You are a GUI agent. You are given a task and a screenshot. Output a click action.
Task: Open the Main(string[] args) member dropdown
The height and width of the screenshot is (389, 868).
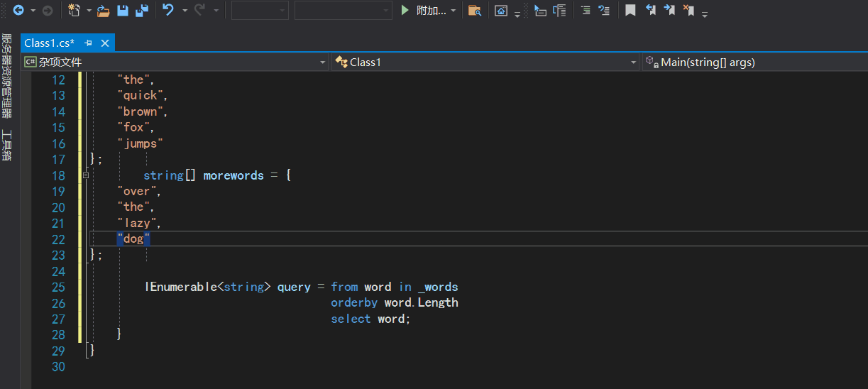pos(754,62)
